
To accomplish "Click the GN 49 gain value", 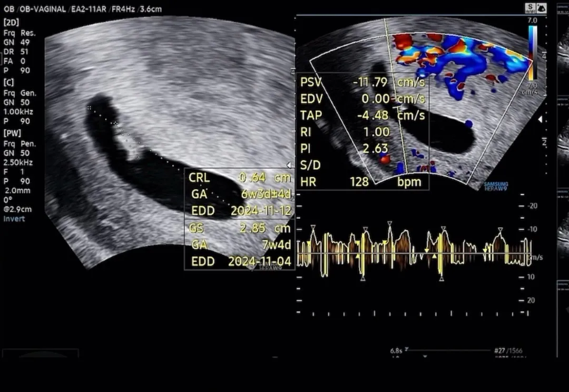I will [17, 43].
